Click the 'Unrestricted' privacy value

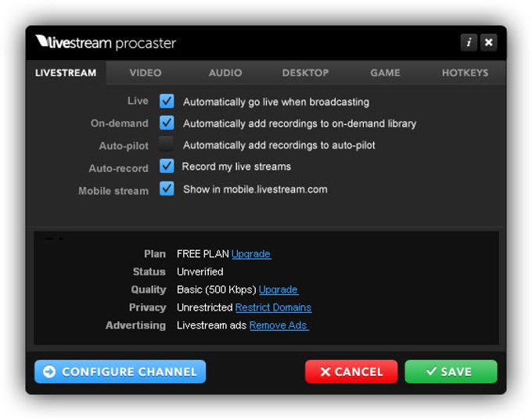pyautogui.click(x=205, y=307)
